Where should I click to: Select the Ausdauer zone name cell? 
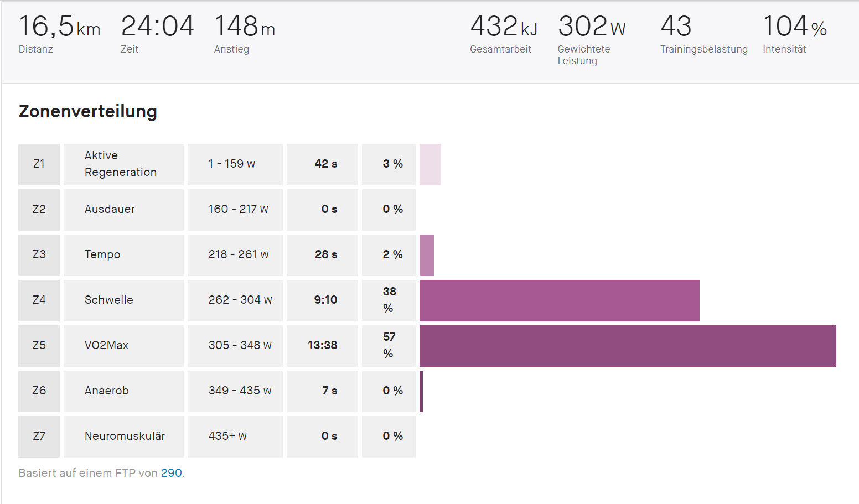[123, 210]
